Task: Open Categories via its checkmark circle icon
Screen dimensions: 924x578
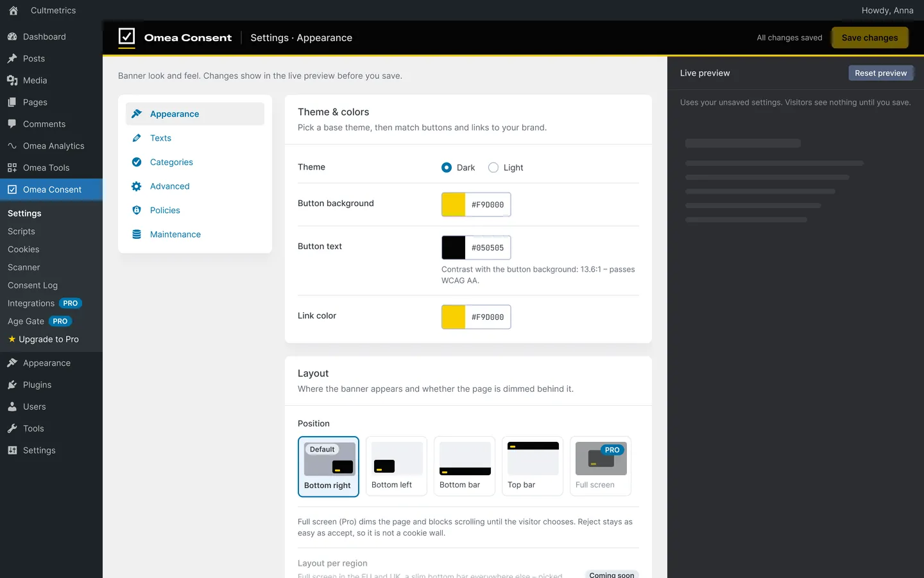Action: coord(137,162)
